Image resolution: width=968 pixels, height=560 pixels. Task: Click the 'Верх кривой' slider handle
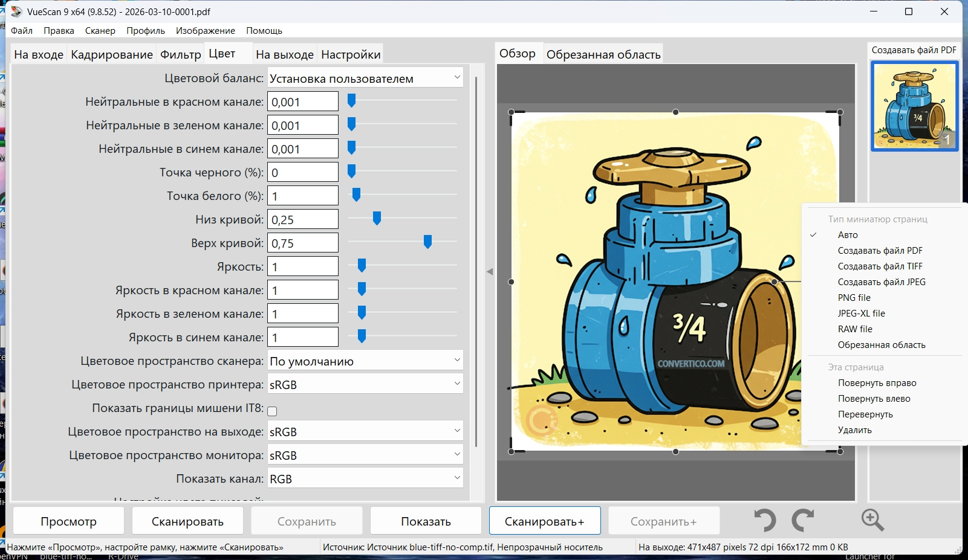tap(427, 242)
